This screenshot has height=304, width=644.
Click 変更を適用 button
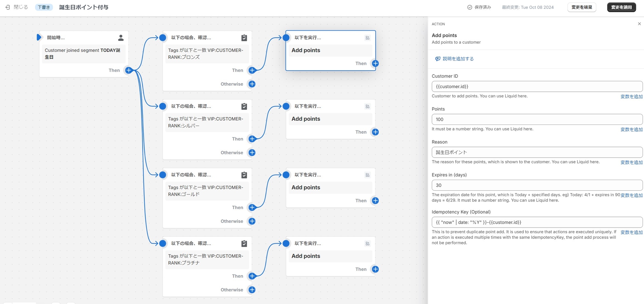621,7
